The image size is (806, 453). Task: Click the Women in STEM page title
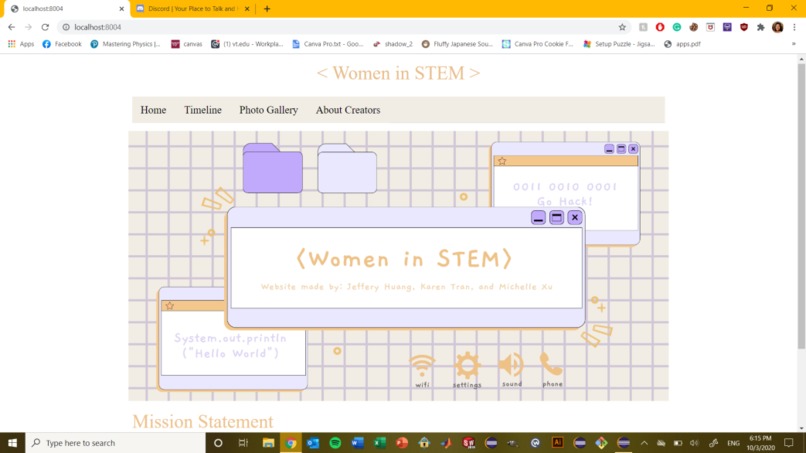[398, 73]
